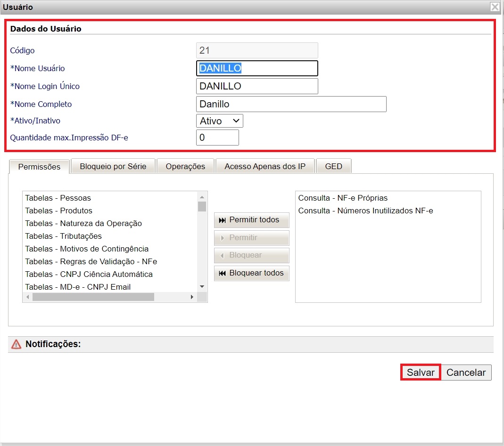
Task: Select Consulta - Números Inutilizados NF-e
Action: [388, 211]
